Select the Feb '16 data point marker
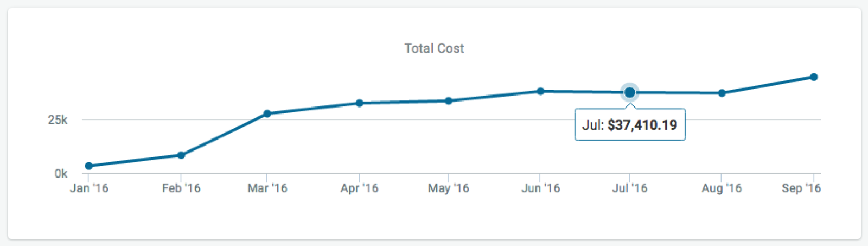 (181, 155)
